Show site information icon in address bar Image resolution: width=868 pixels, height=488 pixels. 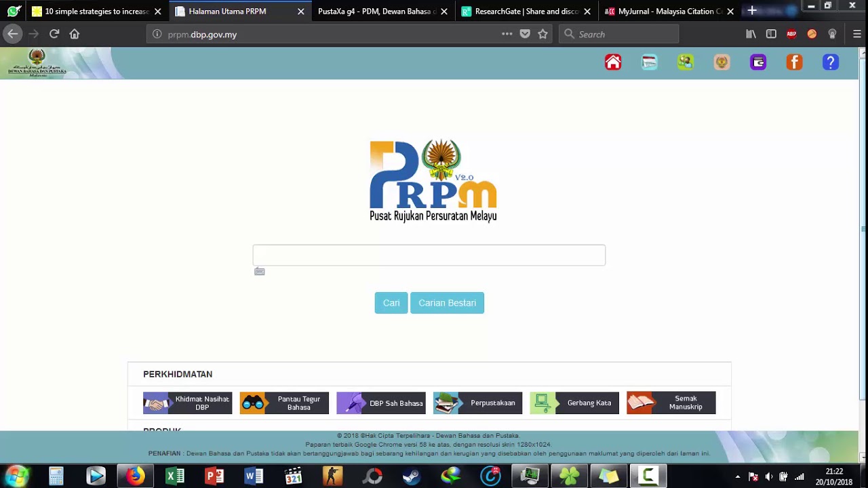click(157, 34)
